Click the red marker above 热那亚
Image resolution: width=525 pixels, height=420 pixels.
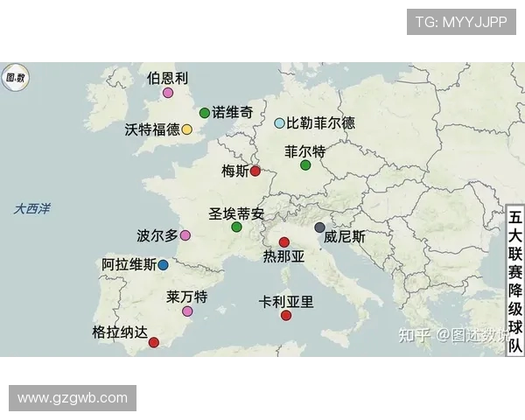click(x=283, y=242)
